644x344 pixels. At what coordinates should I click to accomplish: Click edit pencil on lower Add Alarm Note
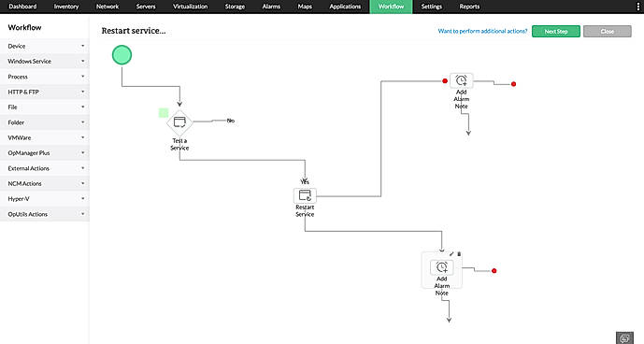pyautogui.click(x=451, y=254)
